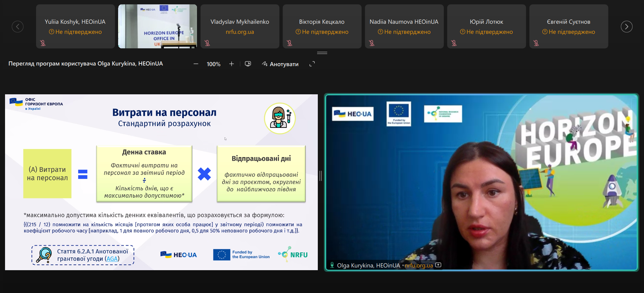Screen dimensions: 644x293
Task: Select the Horizon Europe Office video thumbnail
Action: point(158,26)
